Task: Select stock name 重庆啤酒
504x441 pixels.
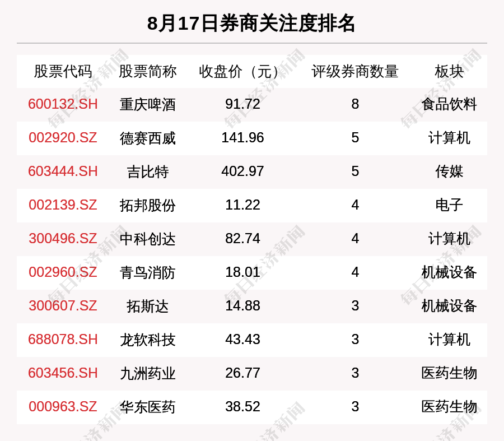Action: [x=147, y=105]
